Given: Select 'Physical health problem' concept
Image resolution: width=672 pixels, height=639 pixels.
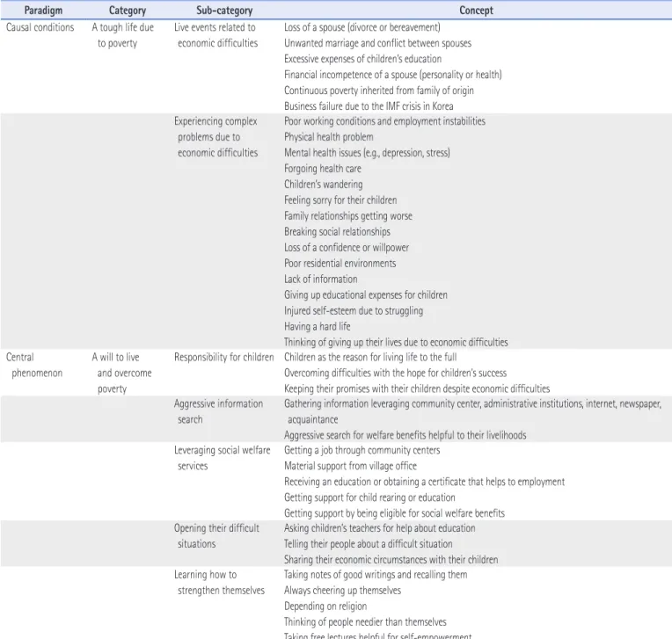Looking at the screenshot, I should [x=329, y=137].
